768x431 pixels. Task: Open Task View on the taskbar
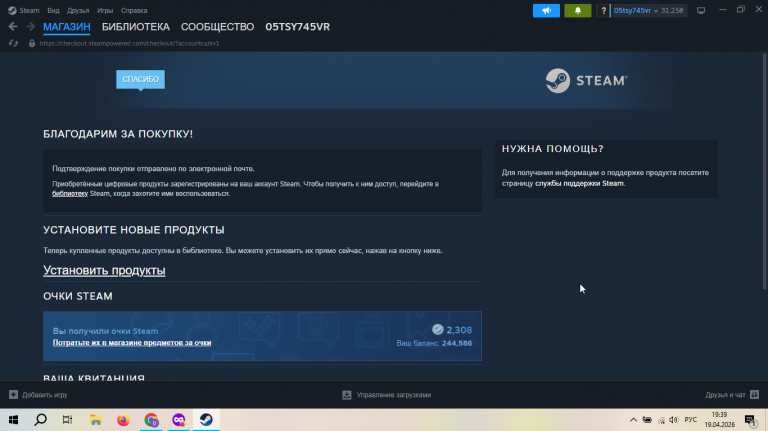coord(68,420)
